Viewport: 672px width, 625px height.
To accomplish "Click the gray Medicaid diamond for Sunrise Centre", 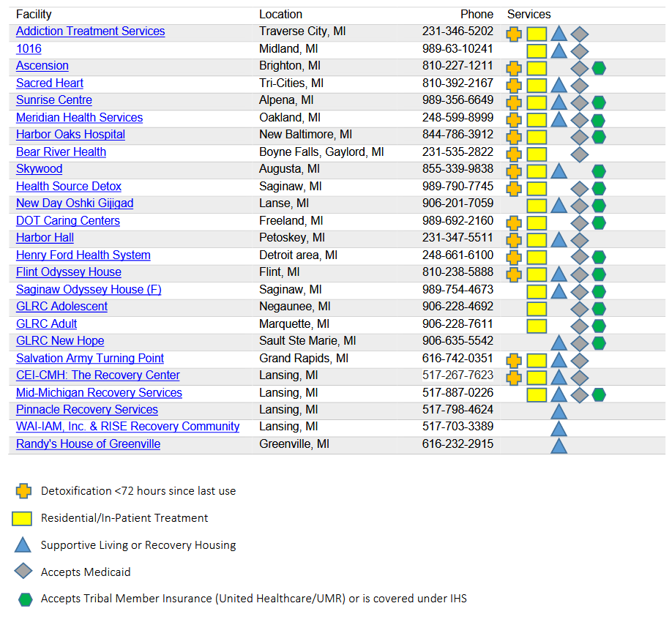I will (x=580, y=102).
